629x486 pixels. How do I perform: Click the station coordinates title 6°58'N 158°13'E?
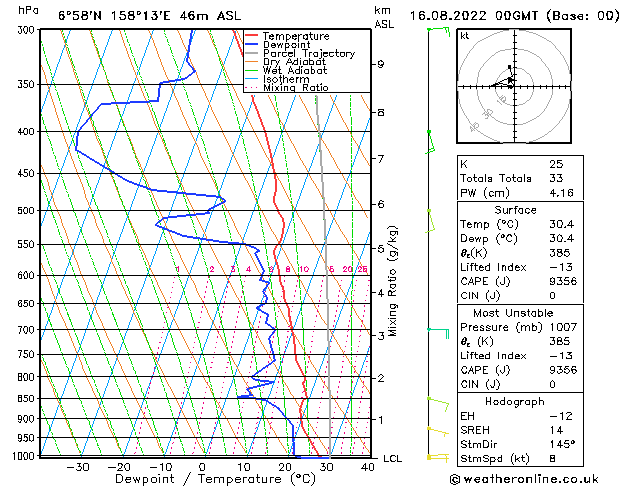click(x=114, y=16)
